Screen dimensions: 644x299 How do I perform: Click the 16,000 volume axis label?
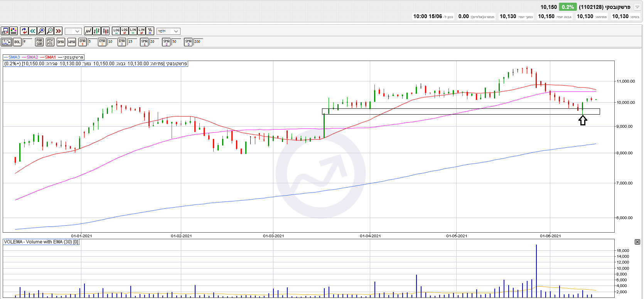[623, 250]
